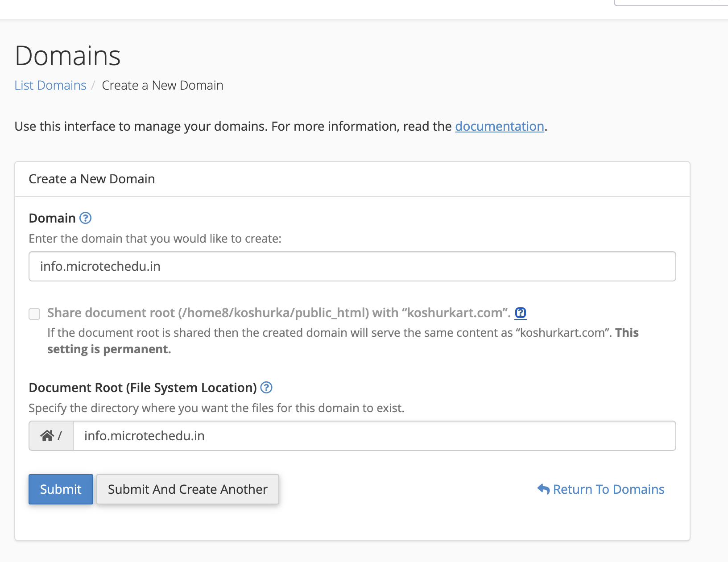Click the Document Root help question icon
Image resolution: width=728 pixels, height=562 pixels.
[266, 388]
